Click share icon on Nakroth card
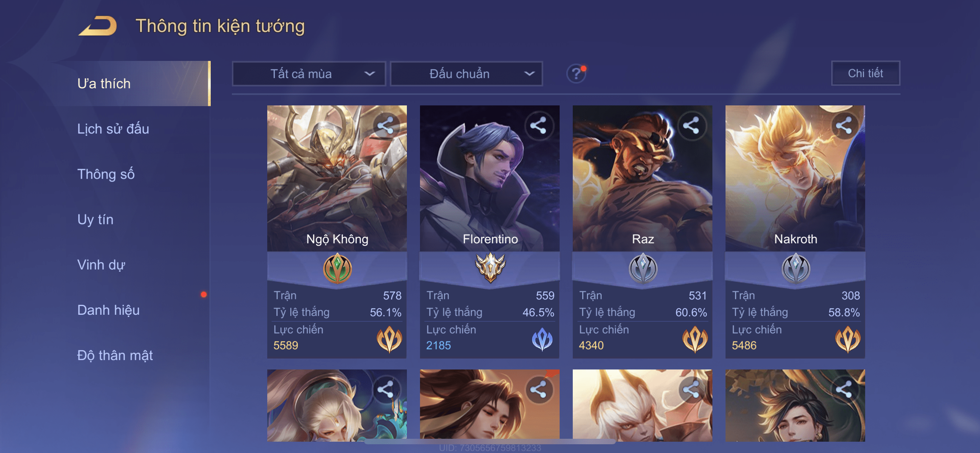 [x=844, y=125]
